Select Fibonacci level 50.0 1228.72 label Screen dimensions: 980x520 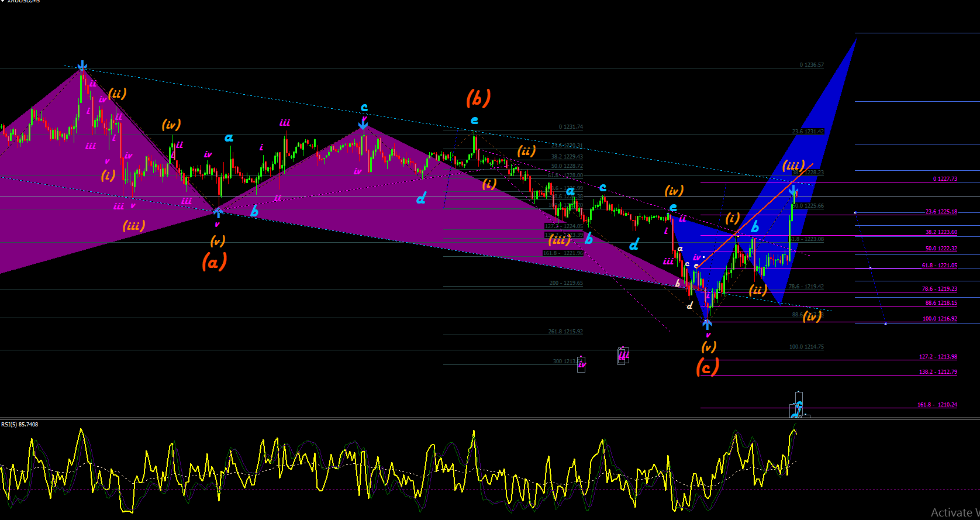[567, 166]
